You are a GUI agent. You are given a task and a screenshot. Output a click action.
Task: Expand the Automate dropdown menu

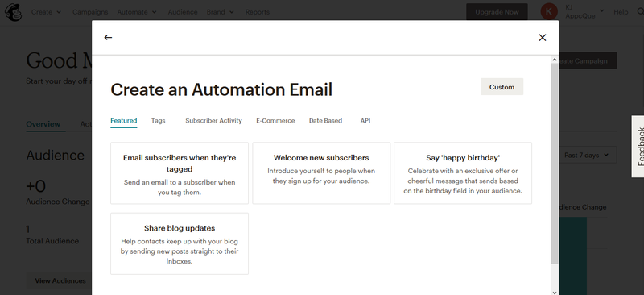[137, 12]
